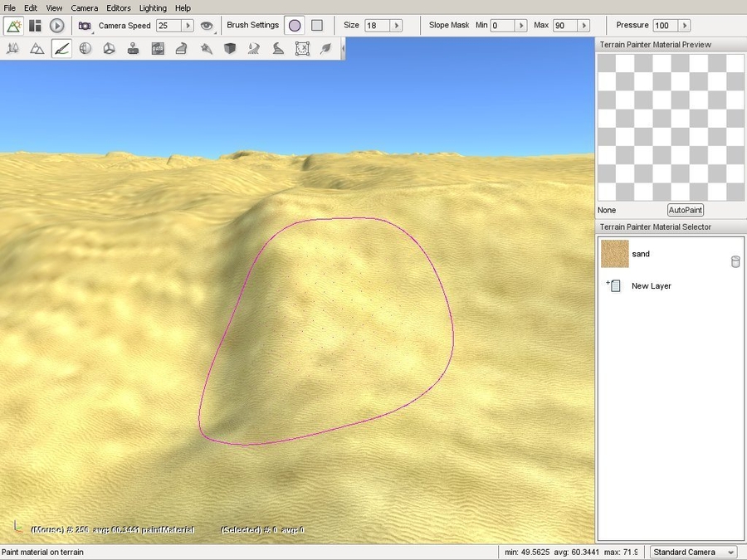747x560 pixels.
Task: Expand the Pressure value arrow
Action: pos(685,26)
